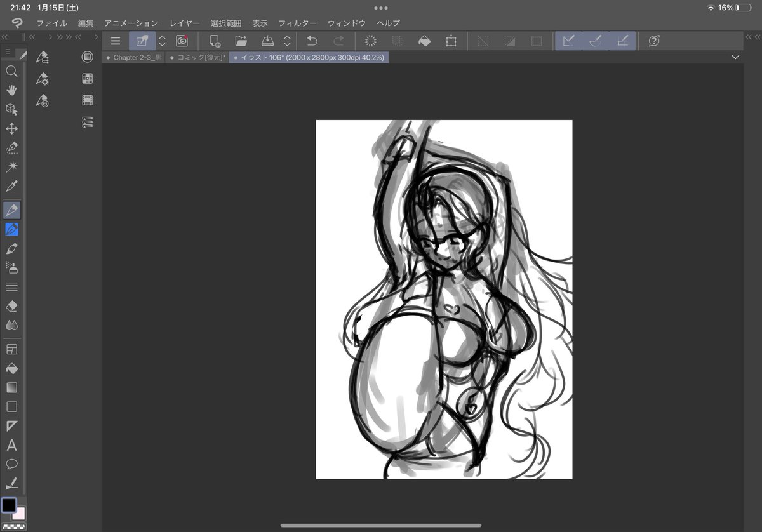
Task: Click the Fill icon in command bar
Action: [x=424, y=41]
